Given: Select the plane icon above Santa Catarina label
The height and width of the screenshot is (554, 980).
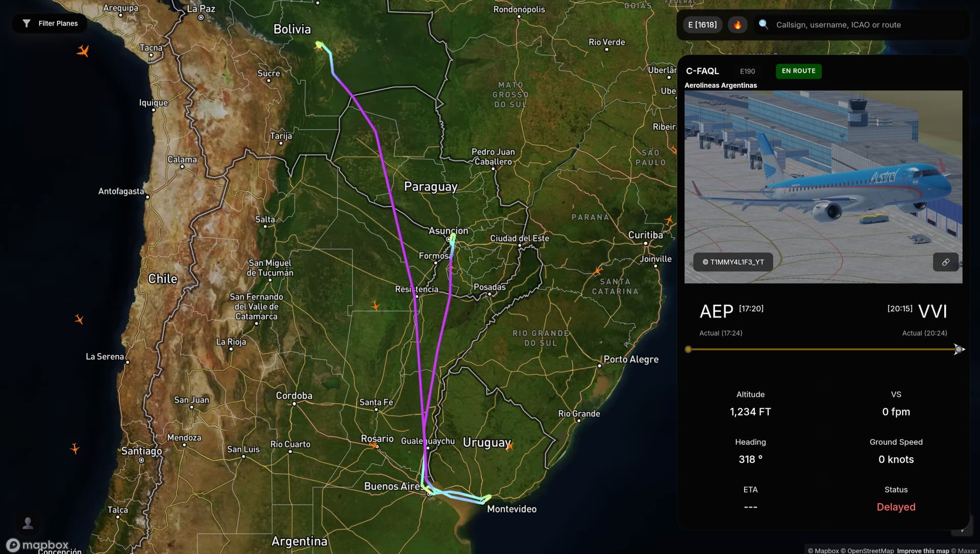Looking at the screenshot, I should 598,271.
